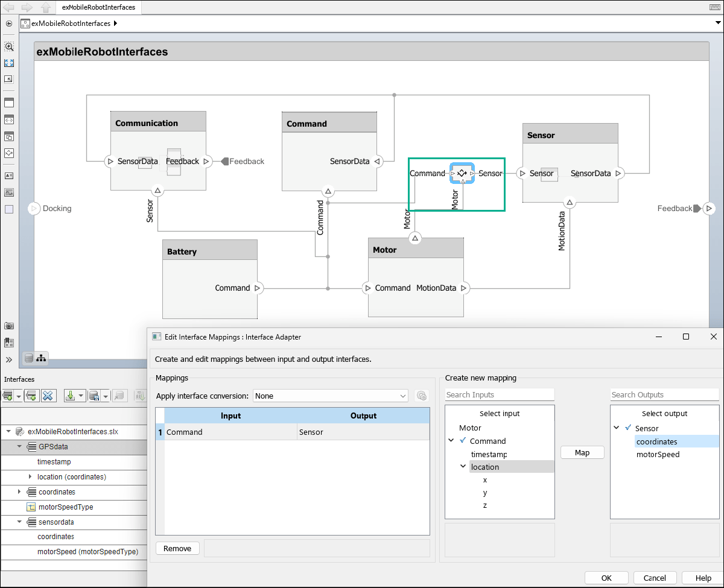Switch to the exMobileRobotInterfaces document tab
Viewport: 724px width, 588px height.
(98, 8)
